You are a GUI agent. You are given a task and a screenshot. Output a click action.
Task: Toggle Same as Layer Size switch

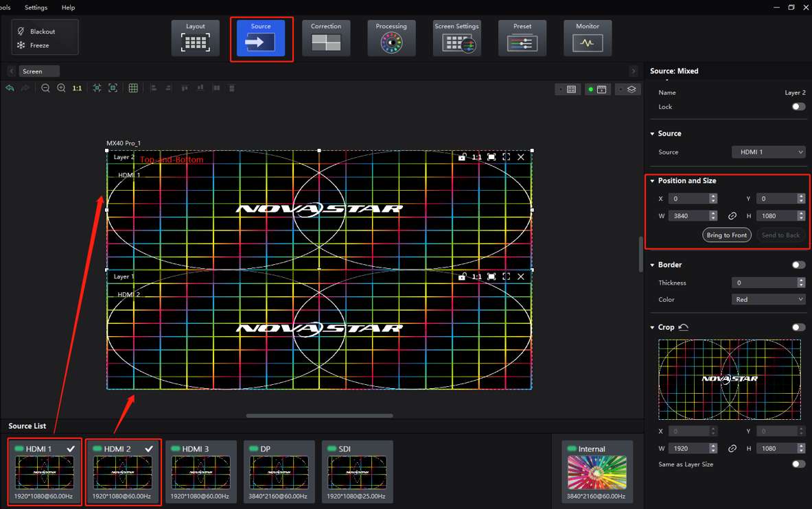pyautogui.click(x=798, y=464)
